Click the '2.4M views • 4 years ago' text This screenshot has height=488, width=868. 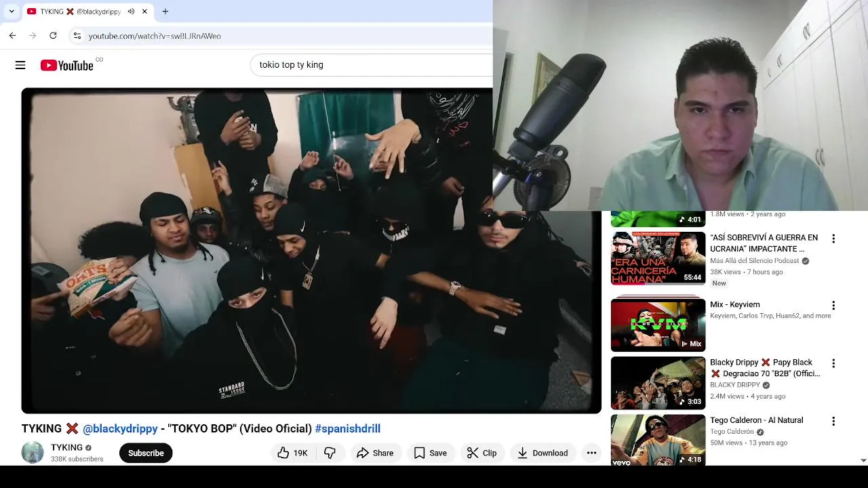pyautogui.click(x=748, y=396)
